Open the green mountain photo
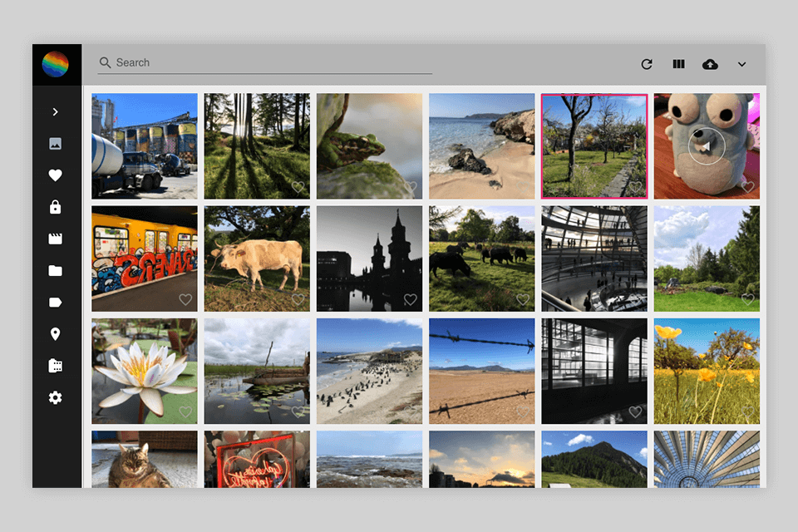Screen dimensions: 798x532 (x=594, y=459)
